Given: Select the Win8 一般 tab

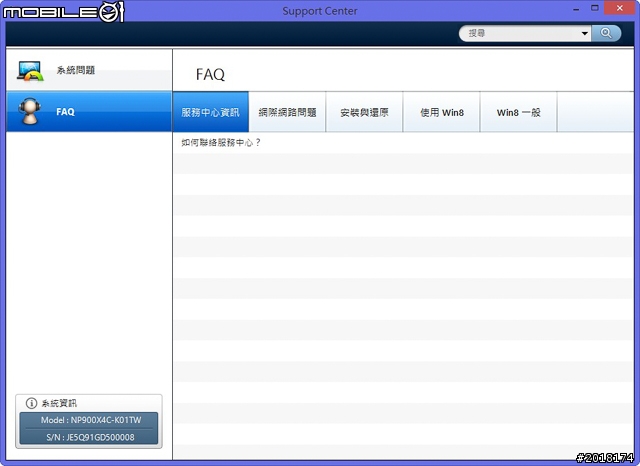Looking at the screenshot, I should pos(518,112).
